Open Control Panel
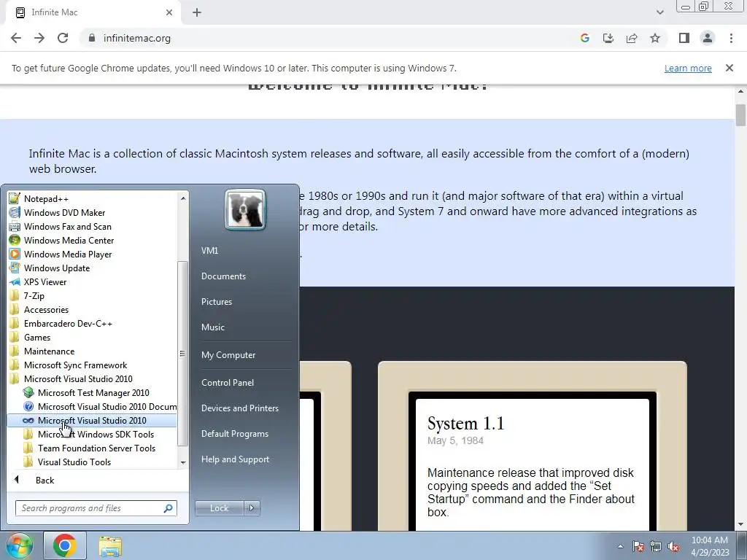The image size is (747, 560). tap(228, 382)
